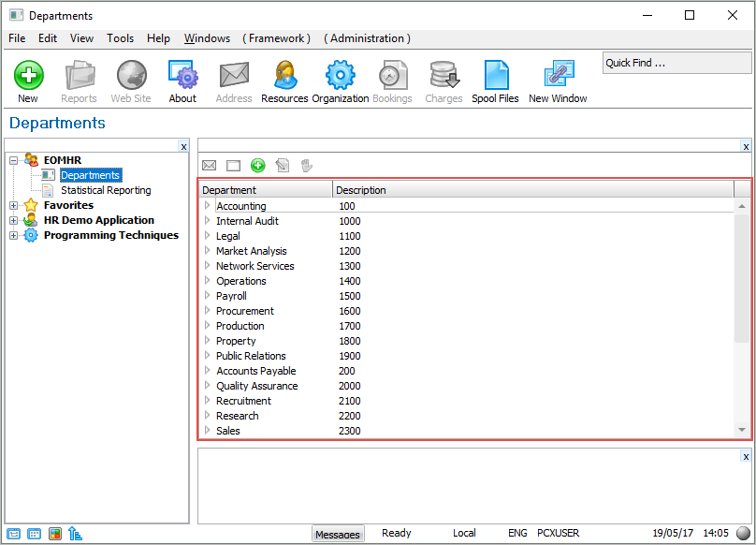Close the navigation tree pane
This screenshot has height=545, width=756.
[x=183, y=147]
